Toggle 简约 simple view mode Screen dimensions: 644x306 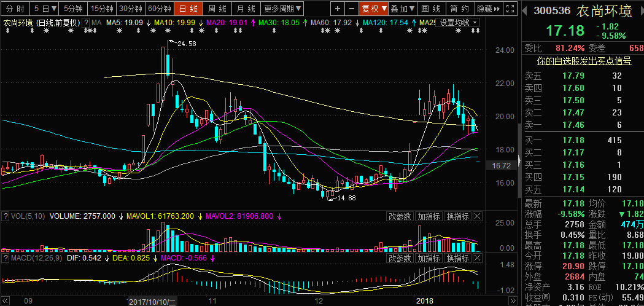tap(460, 9)
